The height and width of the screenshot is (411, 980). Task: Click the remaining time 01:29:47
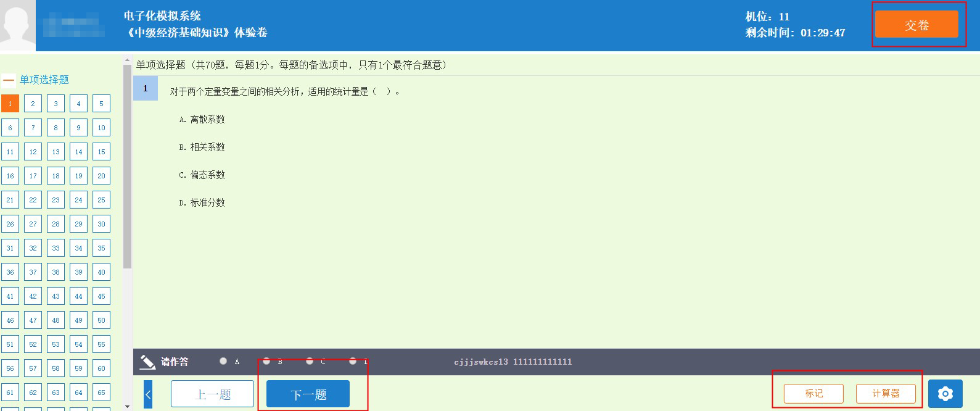tap(823, 33)
